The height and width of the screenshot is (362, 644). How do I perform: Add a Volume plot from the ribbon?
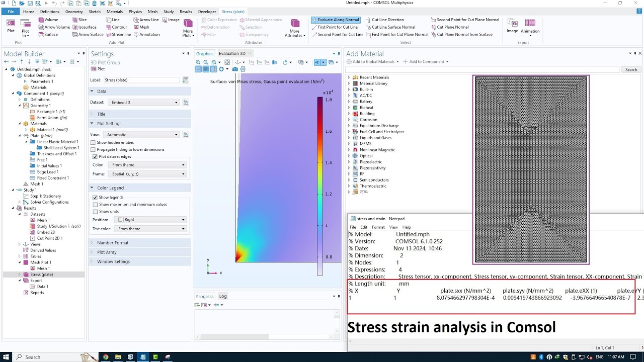pyautogui.click(x=48, y=20)
